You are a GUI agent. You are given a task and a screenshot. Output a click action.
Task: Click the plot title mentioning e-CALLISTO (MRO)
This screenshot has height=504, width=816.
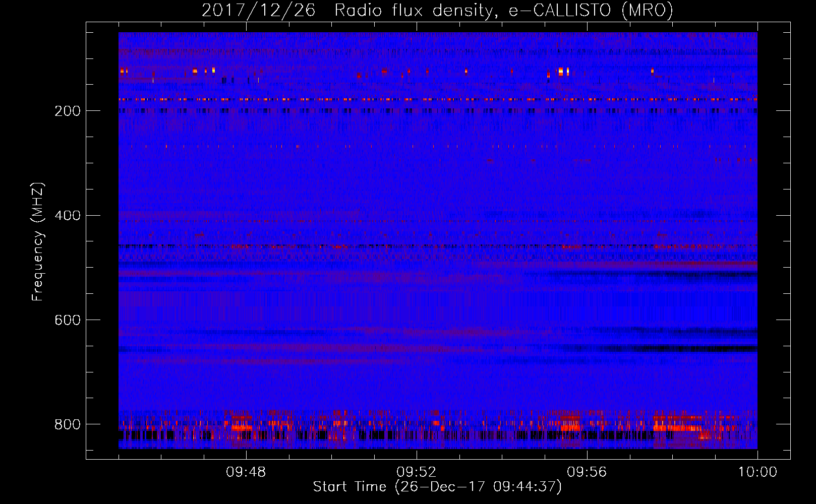437,10
